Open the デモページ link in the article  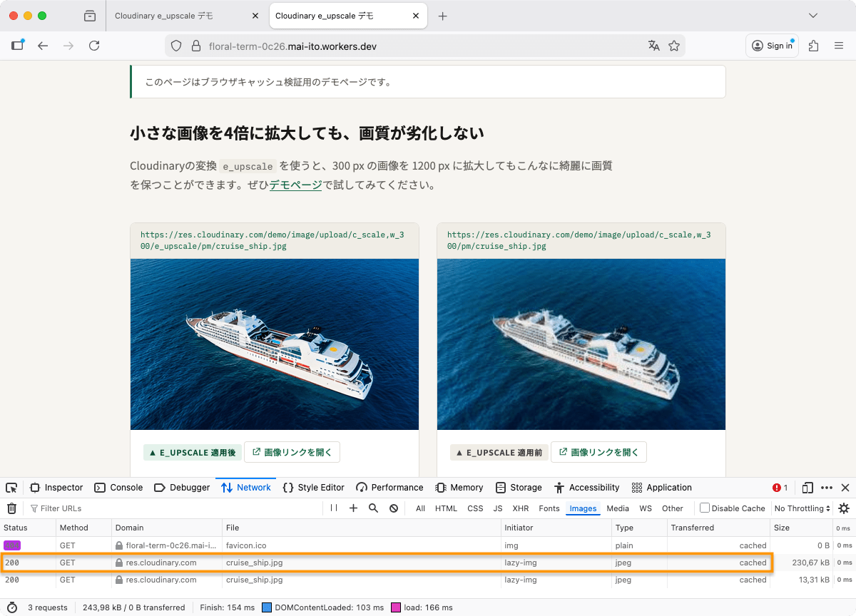point(295,184)
